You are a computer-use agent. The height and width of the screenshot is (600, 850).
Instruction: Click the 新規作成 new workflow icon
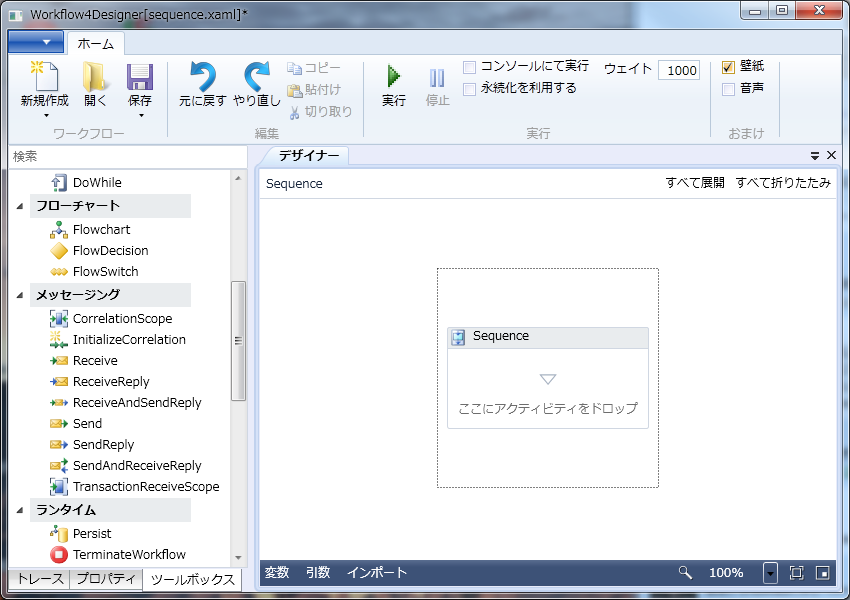point(44,76)
